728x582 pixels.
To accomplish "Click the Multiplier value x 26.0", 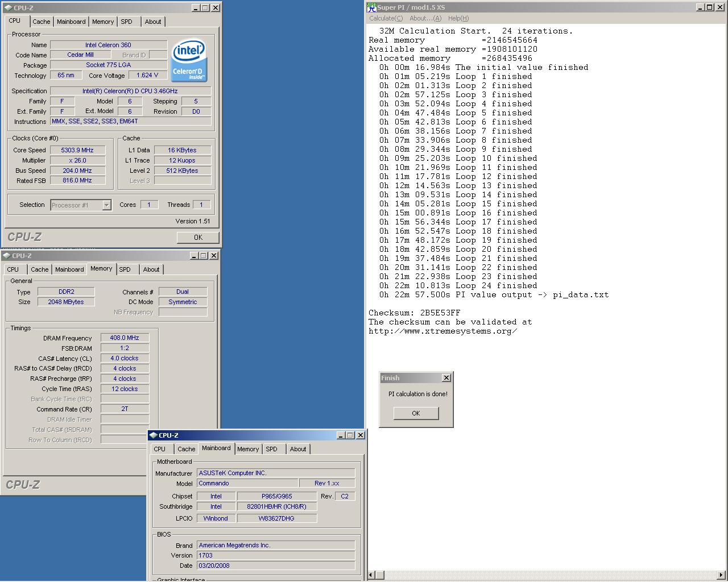I will point(77,160).
